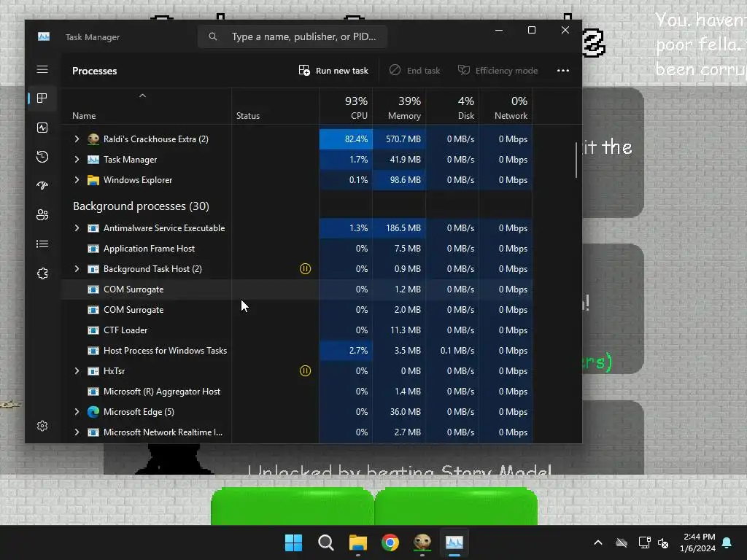Image resolution: width=747 pixels, height=560 pixels.
Task: Expand the Windows Explorer process group
Action: [x=77, y=180]
